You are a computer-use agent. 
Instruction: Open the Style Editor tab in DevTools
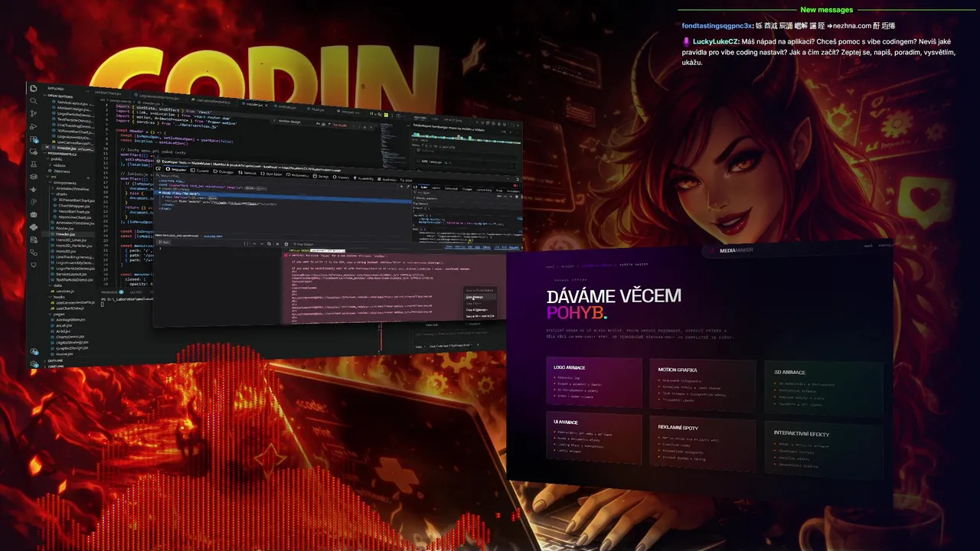click(x=272, y=174)
